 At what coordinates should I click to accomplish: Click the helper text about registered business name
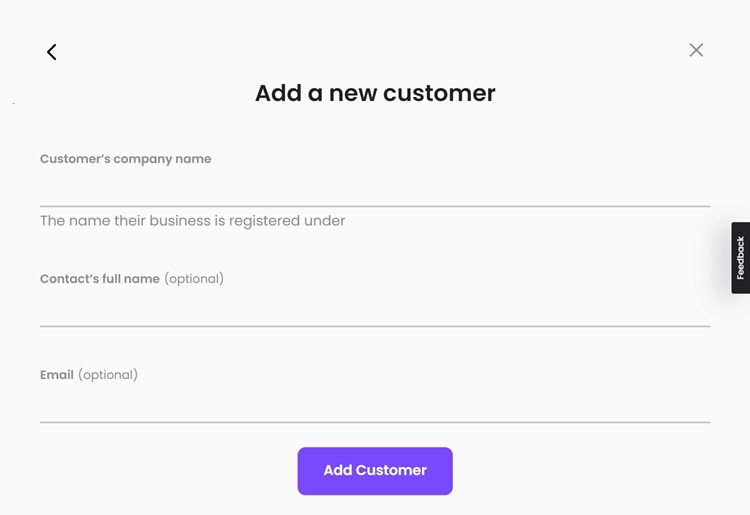click(192, 221)
